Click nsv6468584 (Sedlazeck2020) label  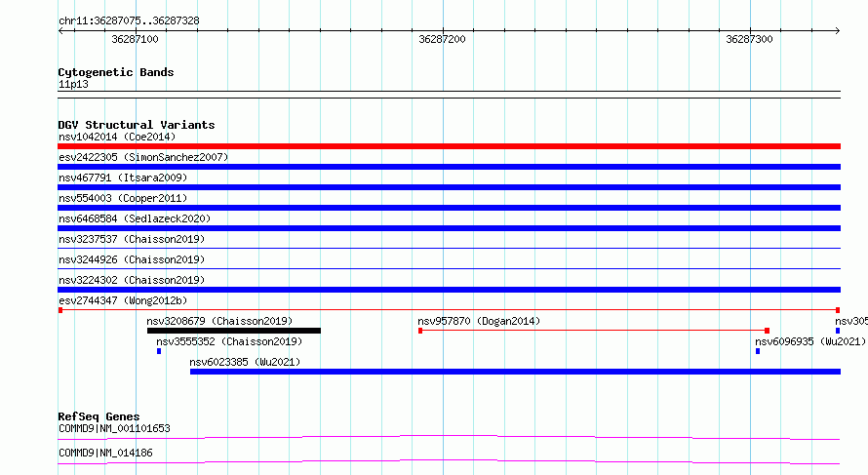point(135,218)
